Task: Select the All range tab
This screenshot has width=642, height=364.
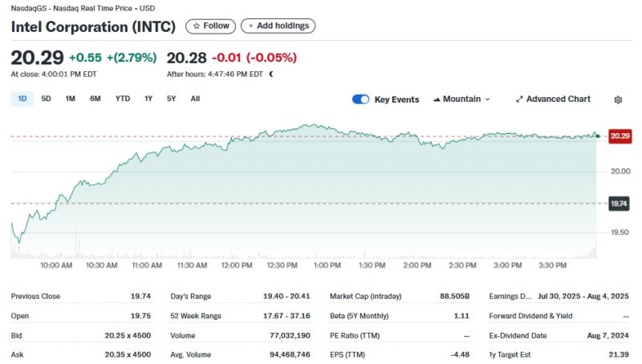Action: [195, 99]
